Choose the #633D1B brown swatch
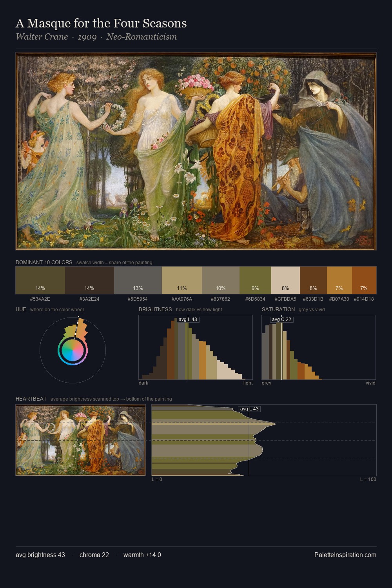This screenshot has width=392, height=588. (313, 280)
